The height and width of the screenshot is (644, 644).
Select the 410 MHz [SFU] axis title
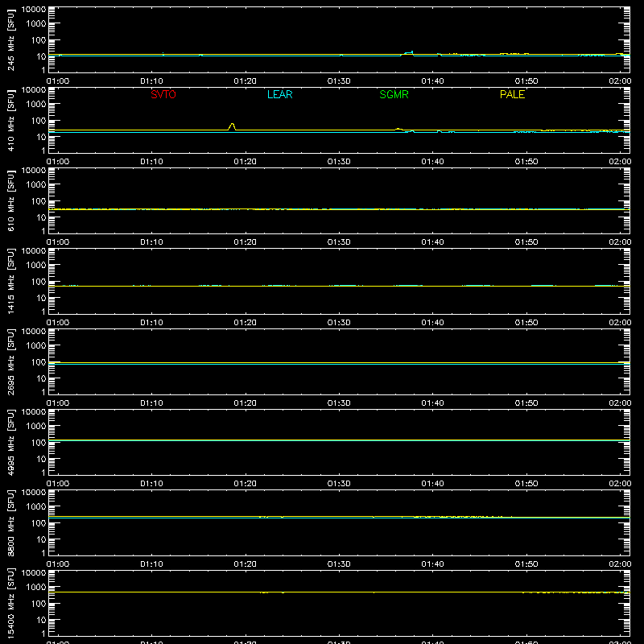pyautogui.click(x=10, y=121)
